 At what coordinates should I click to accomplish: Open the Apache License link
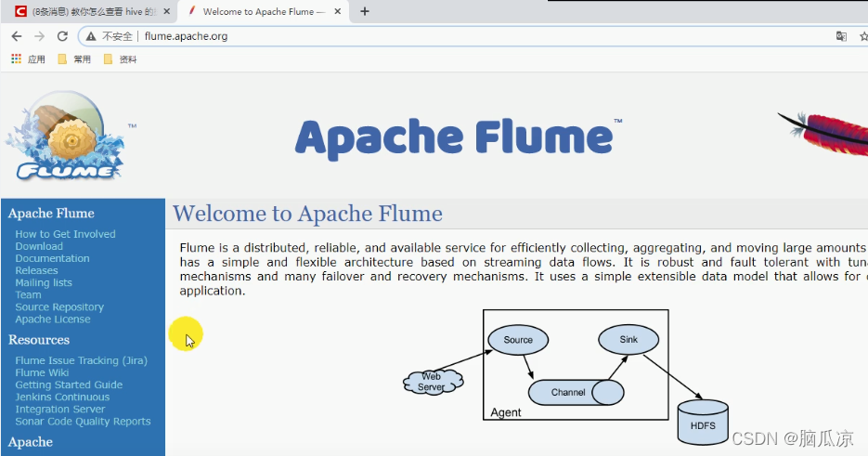click(x=53, y=319)
